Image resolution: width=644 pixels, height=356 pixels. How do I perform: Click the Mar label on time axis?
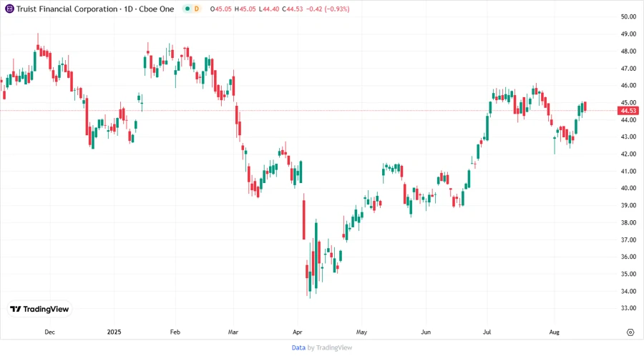(x=233, y=332)
